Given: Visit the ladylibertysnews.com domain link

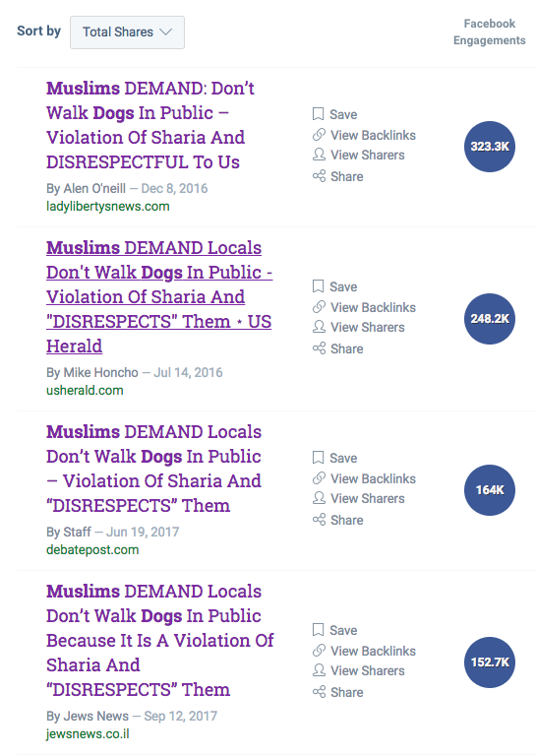Looking at the screenshot, I should coord(108,207).
